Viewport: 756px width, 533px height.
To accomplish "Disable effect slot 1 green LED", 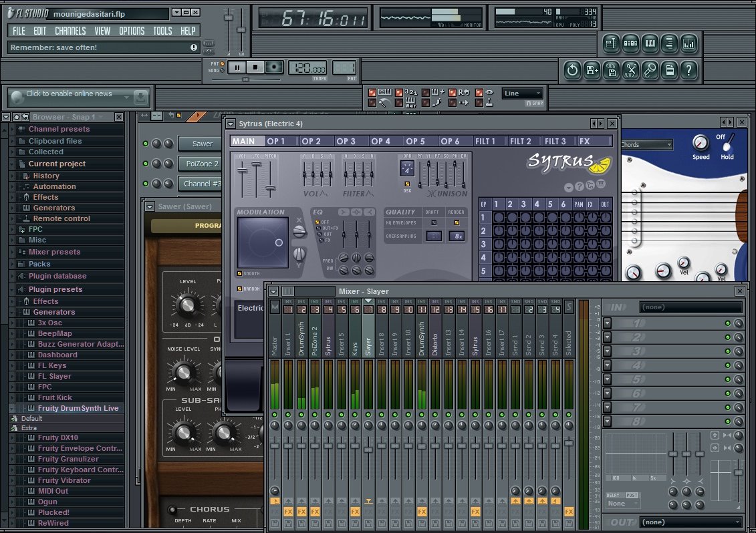I will point(728,323).
